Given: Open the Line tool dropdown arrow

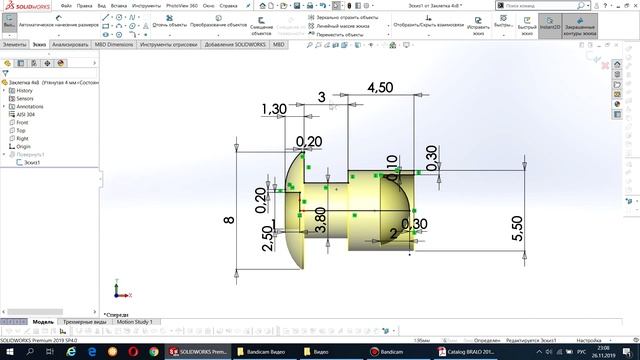Looking at the screenshot, I should pos(112,17).
